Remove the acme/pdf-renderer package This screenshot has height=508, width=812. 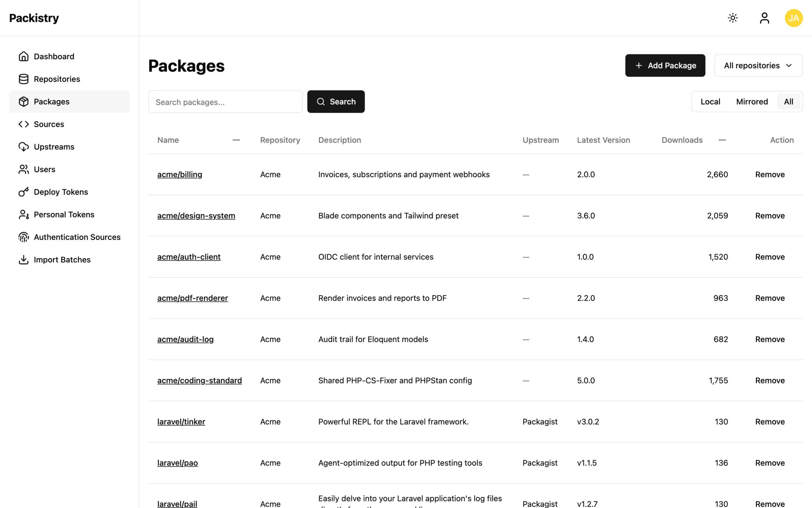coord(770,298)
